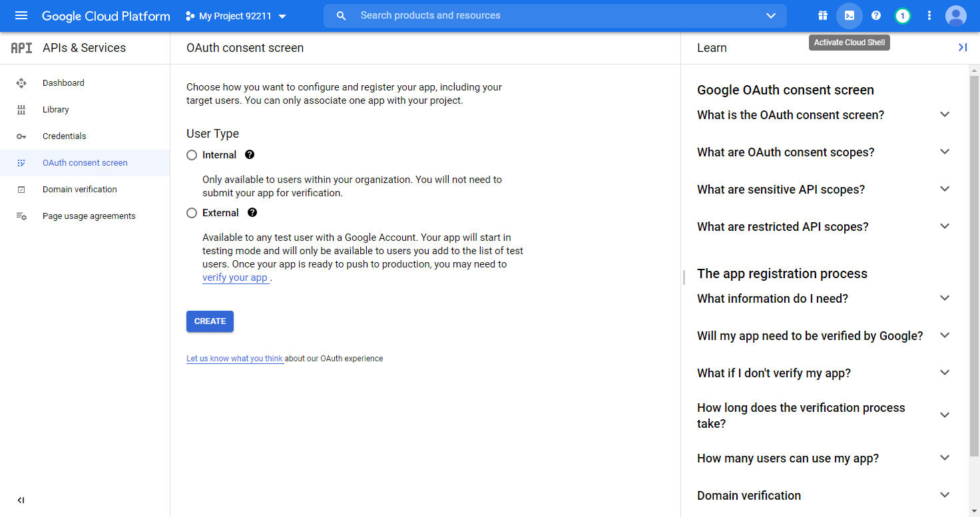The width and height of the screenshot is (980, 517).
Task: Activate Cloud Shell terminal icon
Action: click(850, 16)
